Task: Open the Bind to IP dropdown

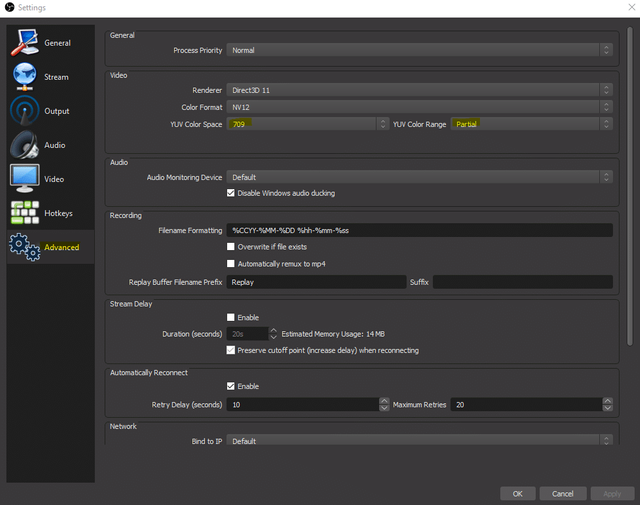Action: (x=419, y=440)
